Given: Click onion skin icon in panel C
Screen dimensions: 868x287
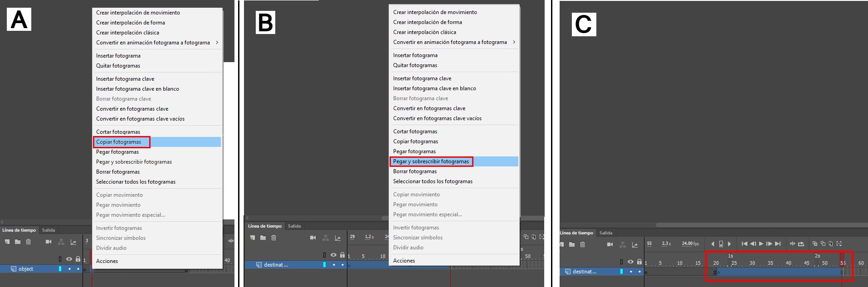Looking at the screenshot, I should (x=814, y=243).
